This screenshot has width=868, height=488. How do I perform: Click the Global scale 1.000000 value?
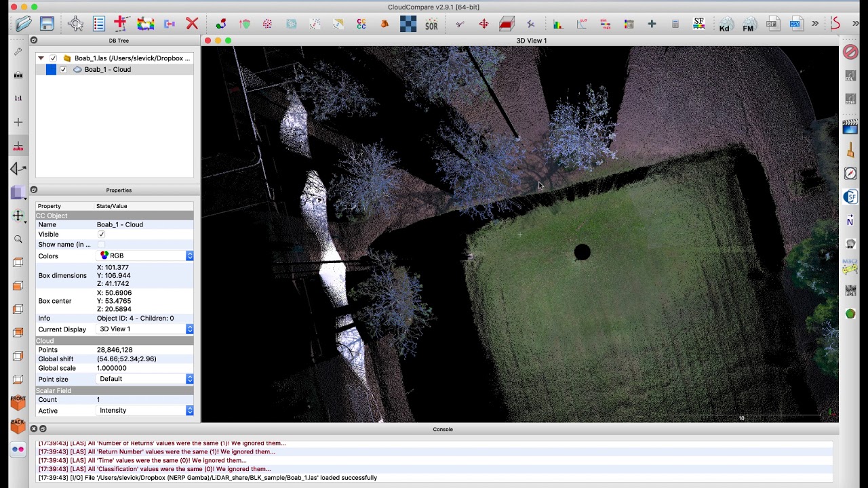tap(112, 368)
